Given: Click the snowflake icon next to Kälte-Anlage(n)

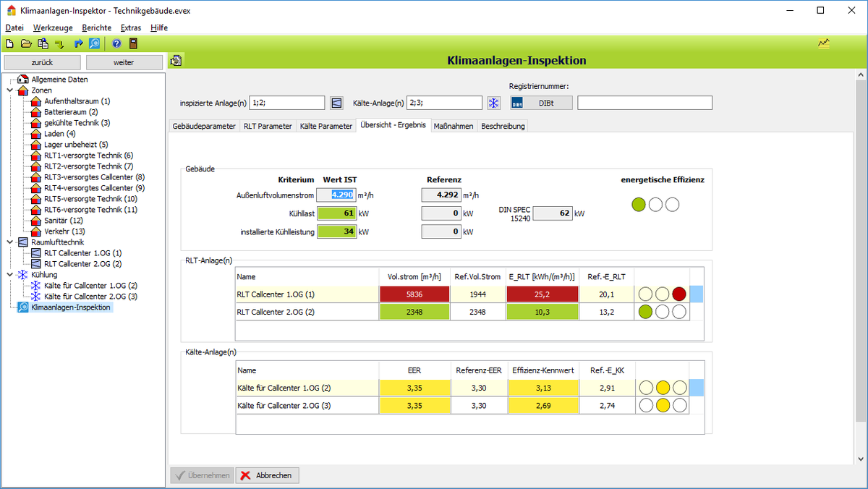Looking at the screenshot, I should click(x=494, y=103).
